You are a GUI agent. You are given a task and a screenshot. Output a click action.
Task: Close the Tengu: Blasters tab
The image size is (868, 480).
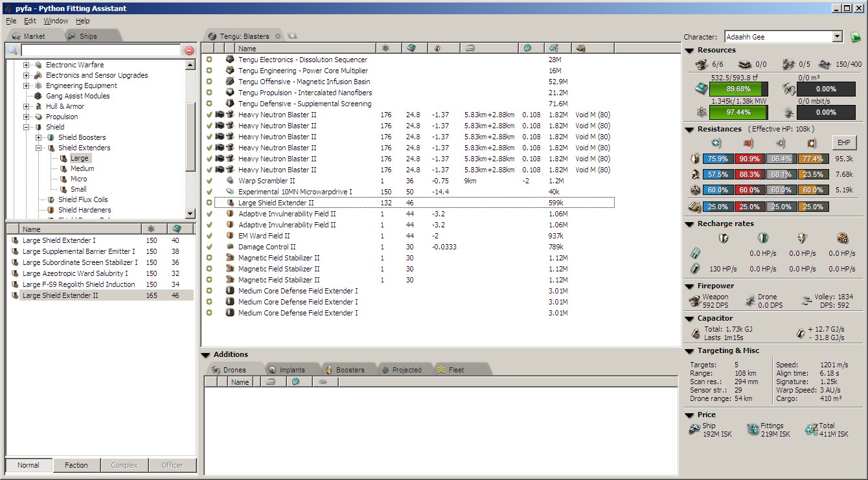tap(278, 36)
